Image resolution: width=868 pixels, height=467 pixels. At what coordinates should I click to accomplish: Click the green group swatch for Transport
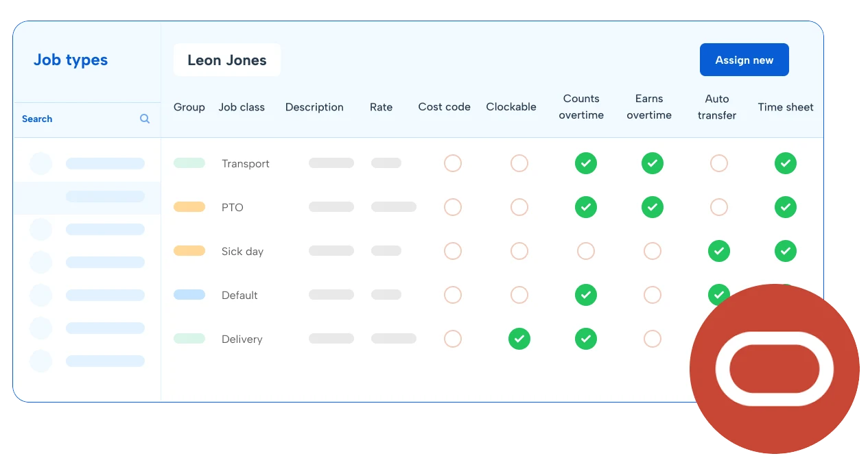[x=189, y=163]
